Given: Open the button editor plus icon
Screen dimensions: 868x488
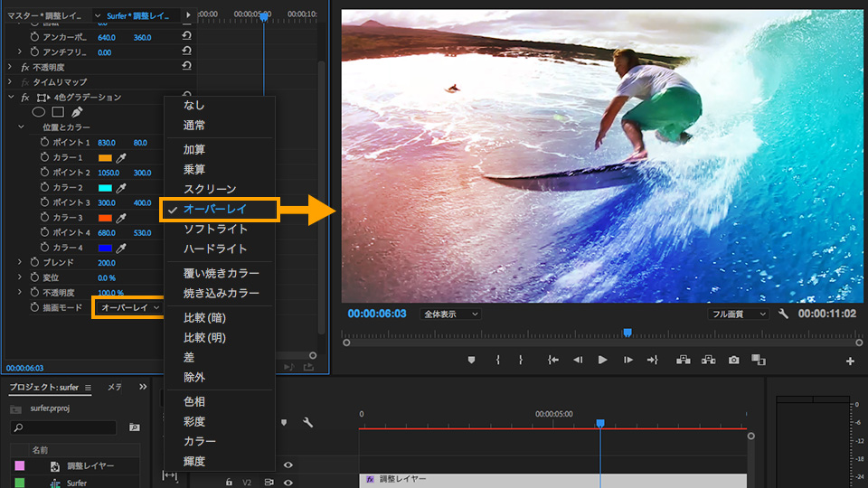Looking at the screenshot, I should (850, 361).
